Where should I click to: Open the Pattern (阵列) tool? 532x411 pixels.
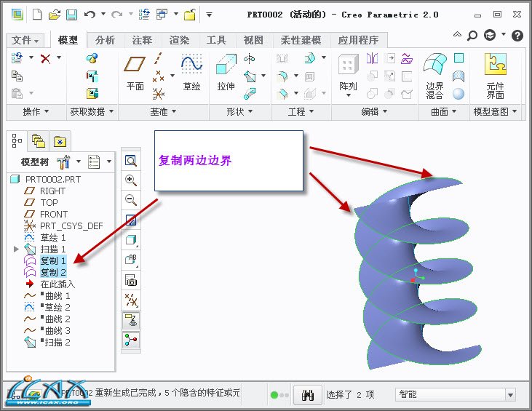(x=348, y=75)
